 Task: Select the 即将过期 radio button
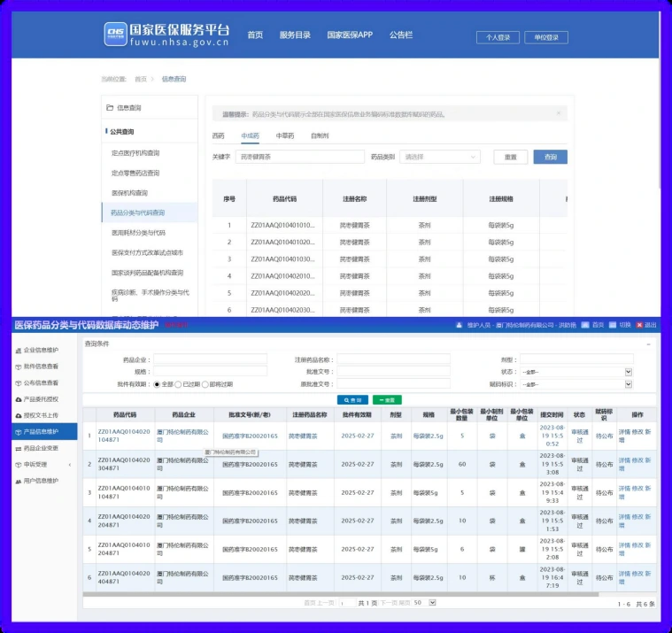coord(205,384)
